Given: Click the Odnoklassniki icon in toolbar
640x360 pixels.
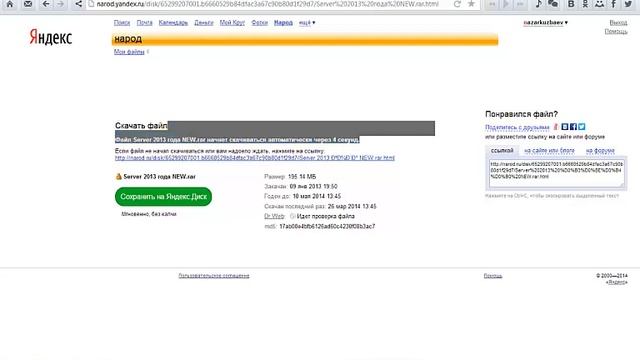Looking at the screenshot, I should click(585, 4).
